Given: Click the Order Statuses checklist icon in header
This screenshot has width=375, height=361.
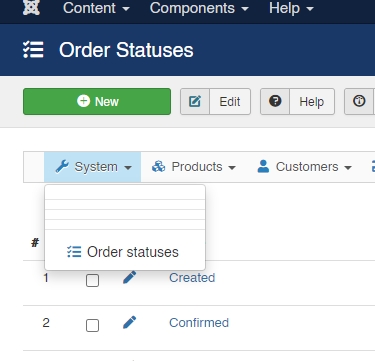Looking at the screenshot, I should [x=33, y=50].
